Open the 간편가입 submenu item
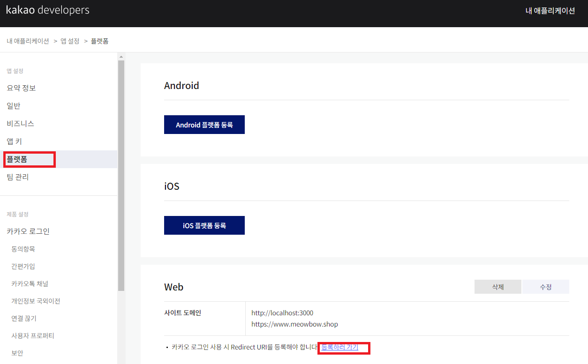Screen dimensions: 588x364 [23, 266]
